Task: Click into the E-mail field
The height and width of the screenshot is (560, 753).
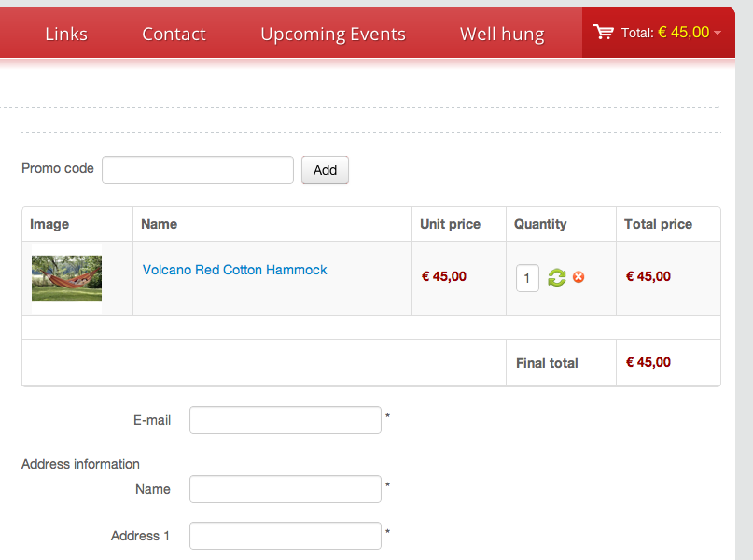Action: [286, 420]
